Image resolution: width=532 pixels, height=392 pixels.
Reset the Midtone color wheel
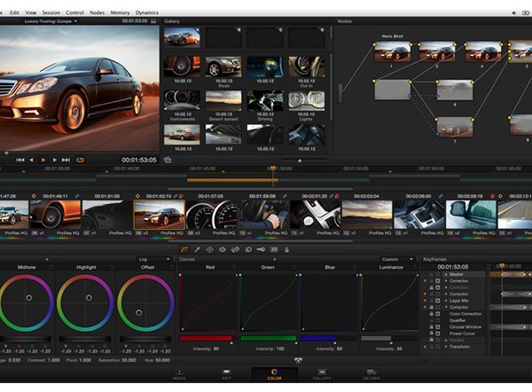point(51,268)
